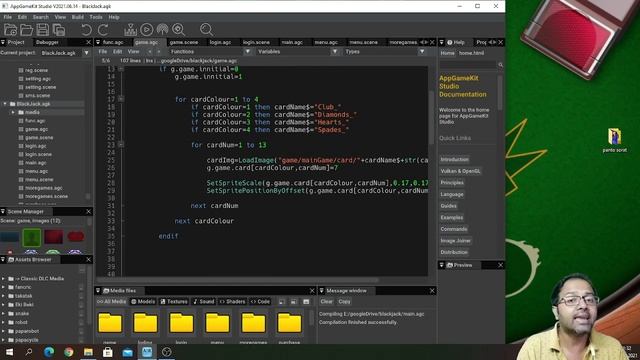Open Chrome from the taskbar
640x360 pixels.
(x=69, y=352)
